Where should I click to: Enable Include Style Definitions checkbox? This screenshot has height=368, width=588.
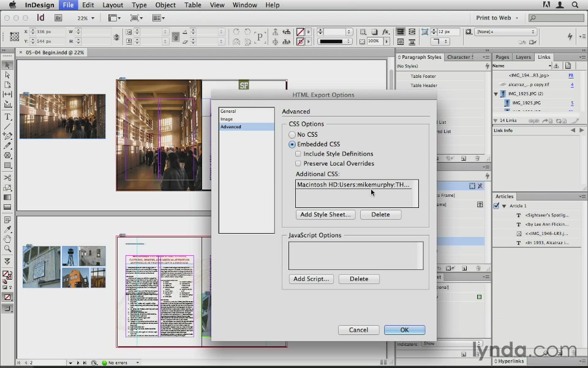point(298,153)
